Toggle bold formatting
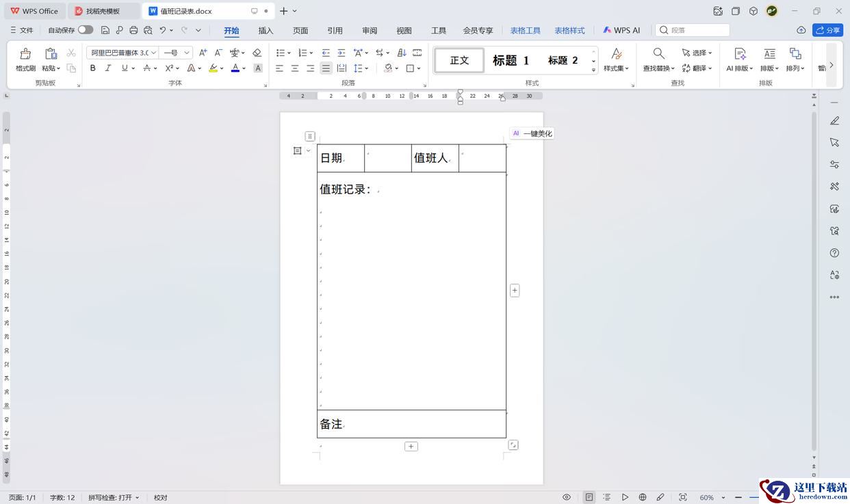This screenshot has width=850, height=504. point(93,68)
